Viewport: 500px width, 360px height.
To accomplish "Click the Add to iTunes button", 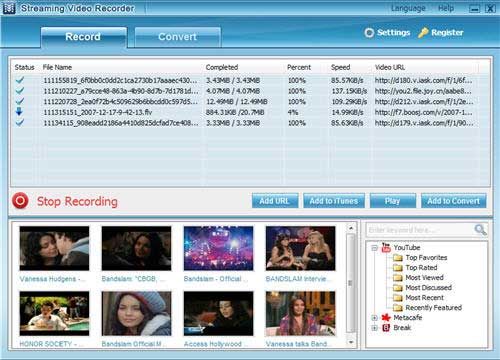I will point(334,201).
